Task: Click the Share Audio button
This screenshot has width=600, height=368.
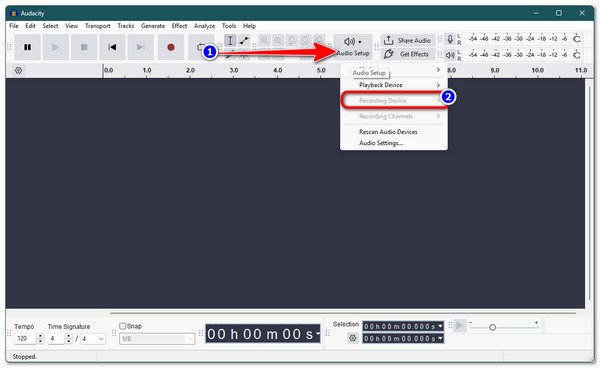Action: (x=408, y=40)
